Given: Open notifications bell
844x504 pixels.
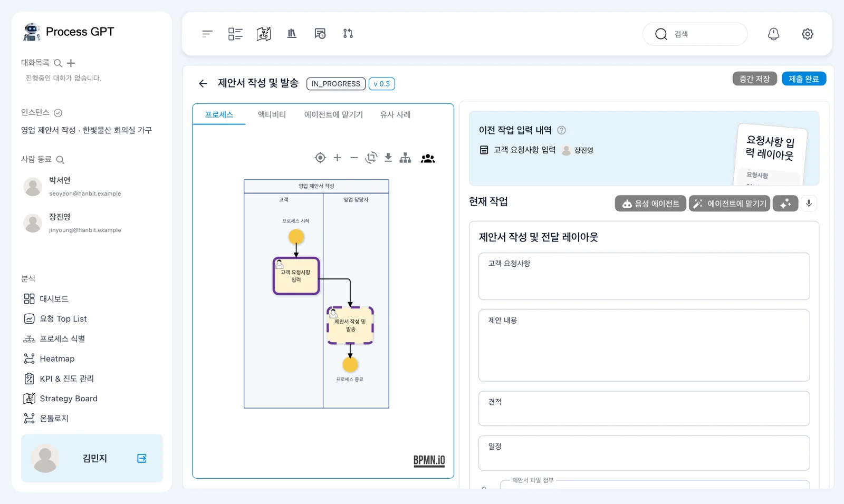Looking at the screenshot, I should point(773,34).
